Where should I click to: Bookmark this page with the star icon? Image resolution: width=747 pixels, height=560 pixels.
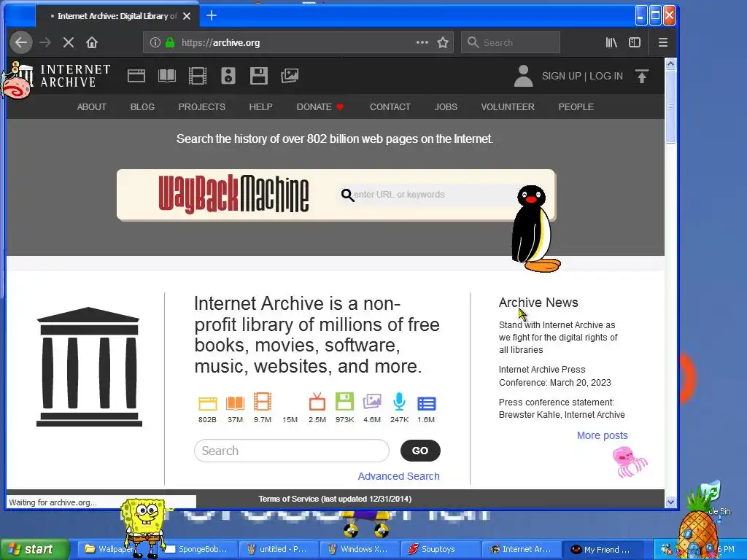tap(443, 42)
